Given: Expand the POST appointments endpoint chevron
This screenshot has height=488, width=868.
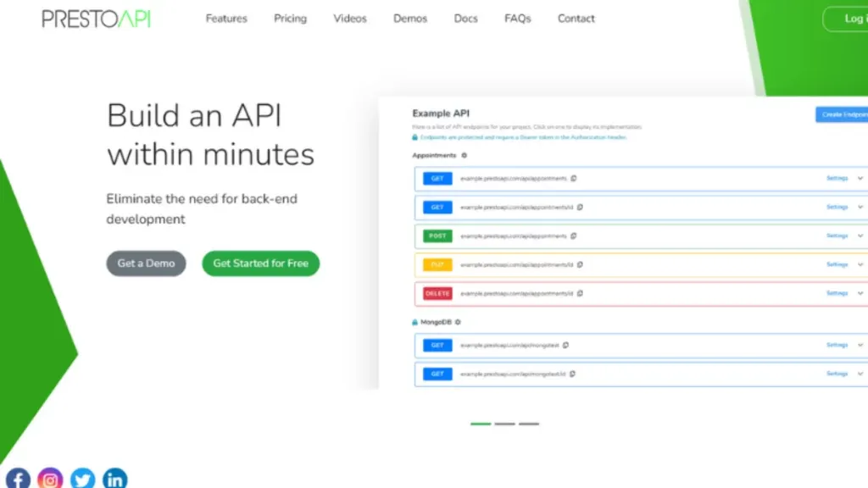Looking at the screenshot, I should pos(860,236).
